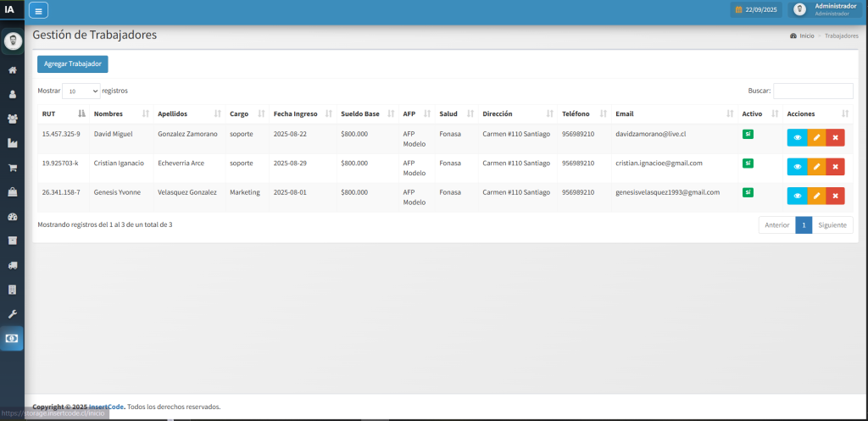Open the shopping cart sidebar icon
This screenshot has height=421, width=868.
(12, 168)
